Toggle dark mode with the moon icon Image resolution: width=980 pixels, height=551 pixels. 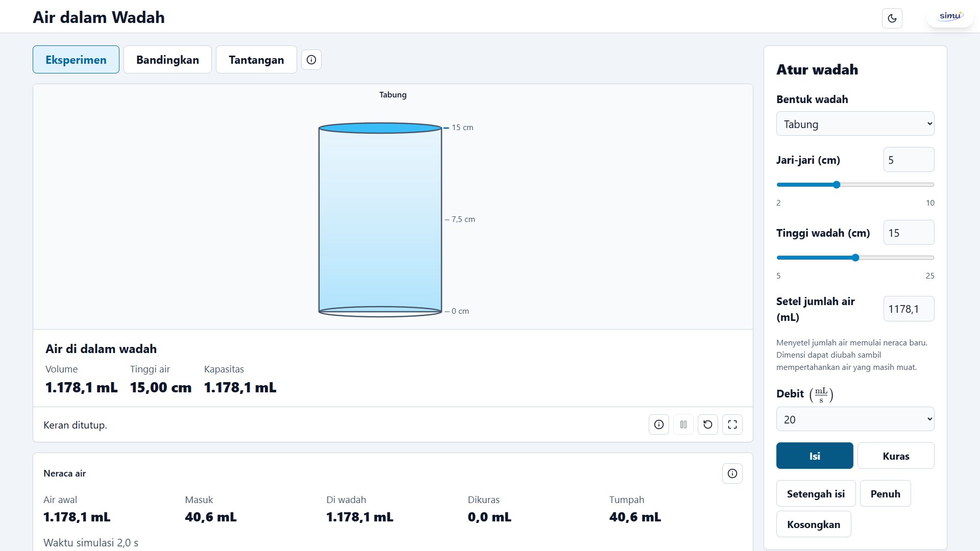click(892, 18)
